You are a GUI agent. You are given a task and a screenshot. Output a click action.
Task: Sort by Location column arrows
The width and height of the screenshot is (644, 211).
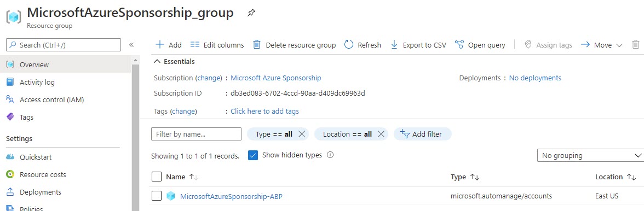(631, 177)
